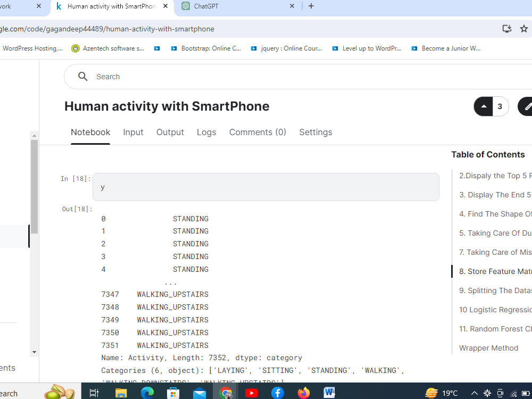
Task: Select the Output tab
Action: [x=170, y=132]
